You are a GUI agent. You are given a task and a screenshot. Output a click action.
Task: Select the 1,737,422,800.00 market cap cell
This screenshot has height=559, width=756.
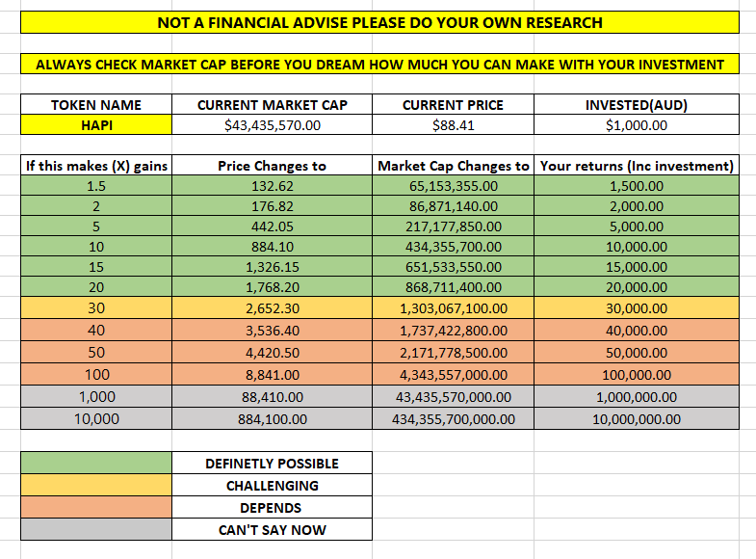pos(453,330)
